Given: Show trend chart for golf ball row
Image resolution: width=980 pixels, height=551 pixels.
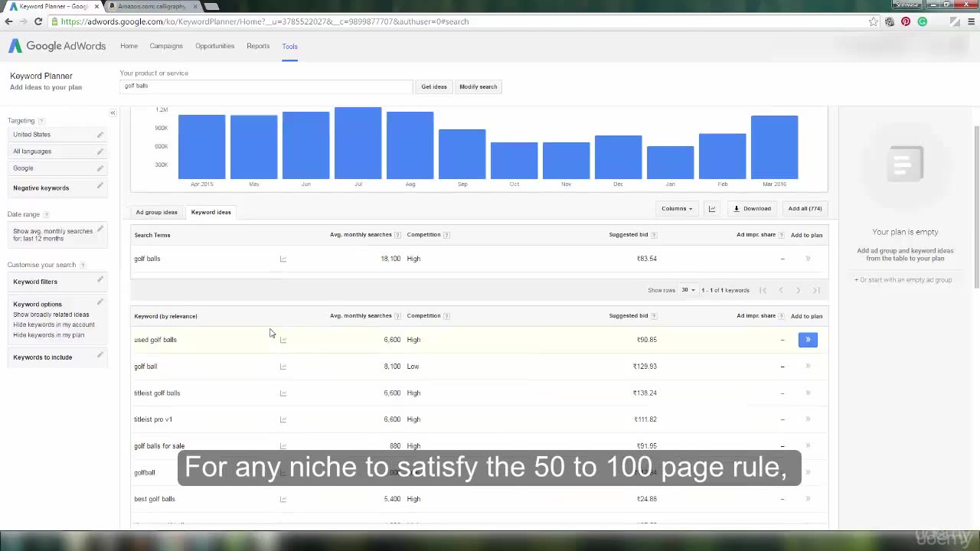Looking at the screenshot, I should point(283,367).
